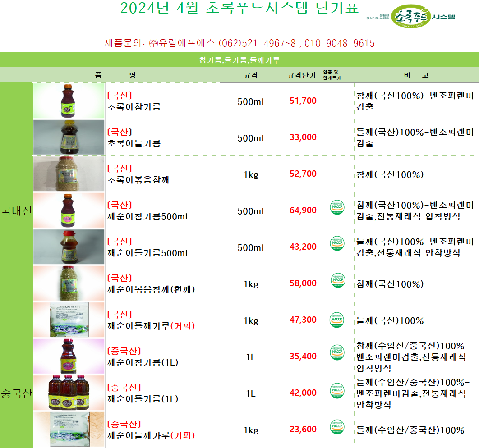Select the 중국산 origin group cell
The width and height of the screenshot is (479, 448).
(17, 393)
